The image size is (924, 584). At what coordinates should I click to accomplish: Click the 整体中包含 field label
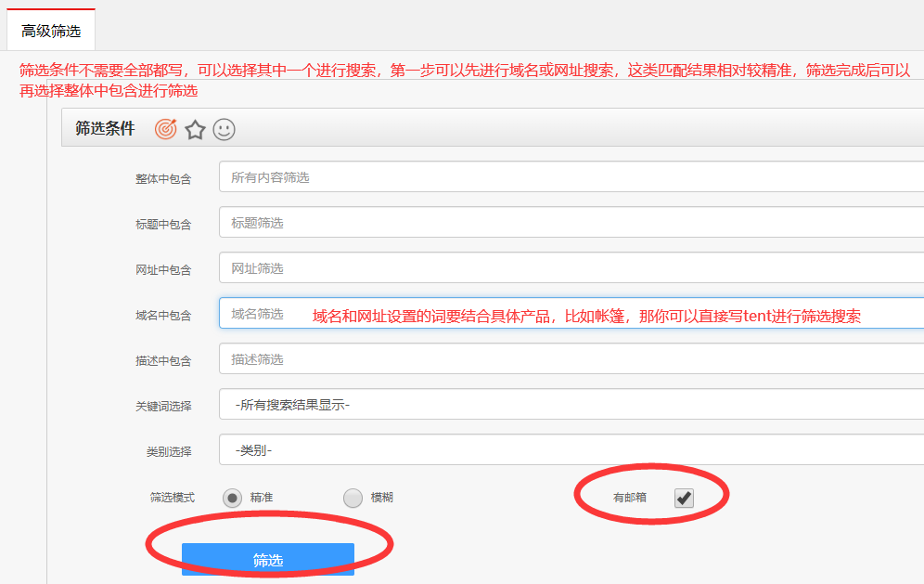point(163,178)
